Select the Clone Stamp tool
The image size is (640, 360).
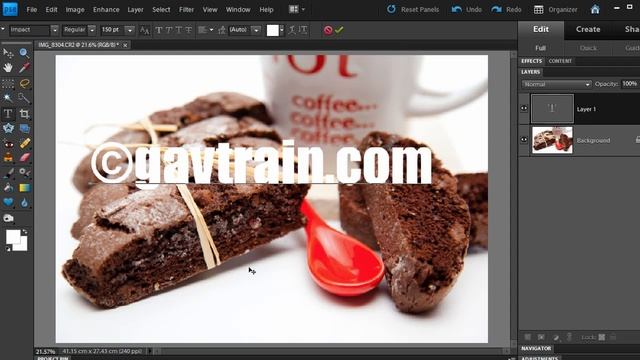8,158
